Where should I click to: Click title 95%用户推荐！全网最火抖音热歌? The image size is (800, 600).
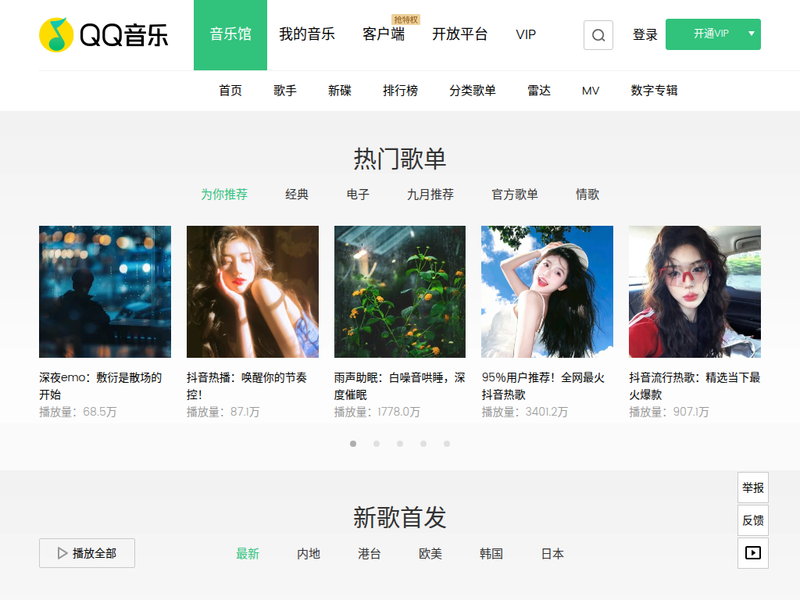tap(543, 386)
